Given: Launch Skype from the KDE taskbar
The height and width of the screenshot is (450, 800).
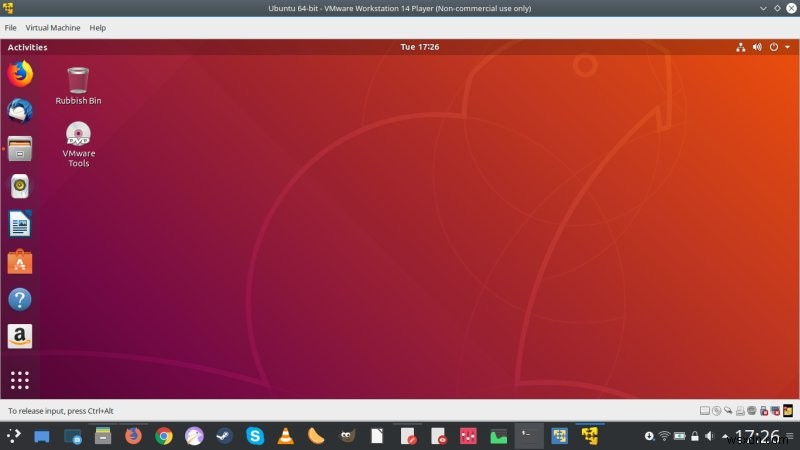Looking at the screenshot, I should 255,436.
